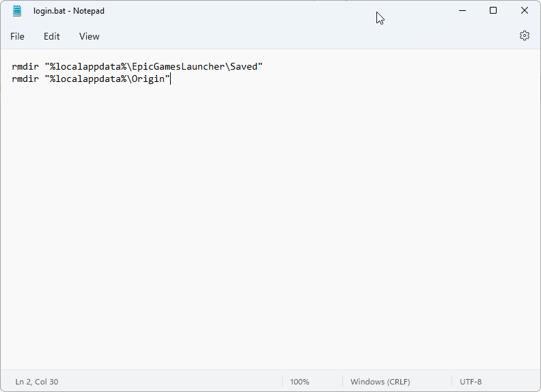Click the rmdir command on second line
Screen dimensions: 541x392
click(x=25, y=79)
